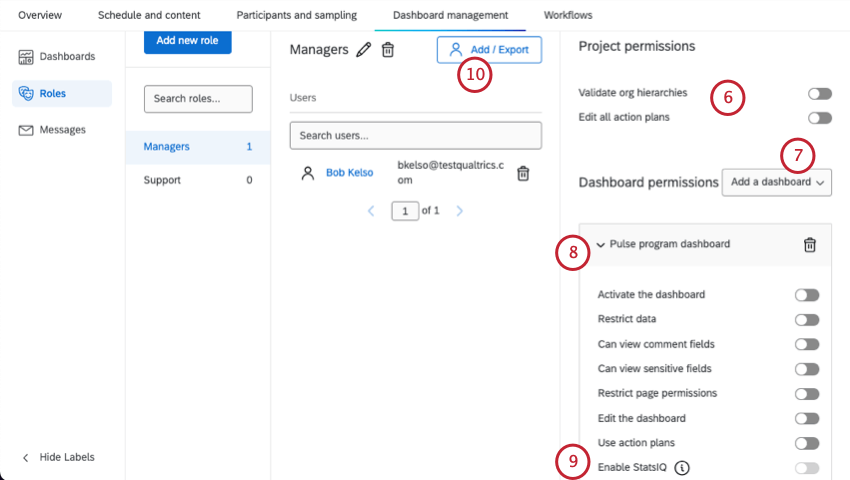Toggle Restrict page permissions

point(807,394)
